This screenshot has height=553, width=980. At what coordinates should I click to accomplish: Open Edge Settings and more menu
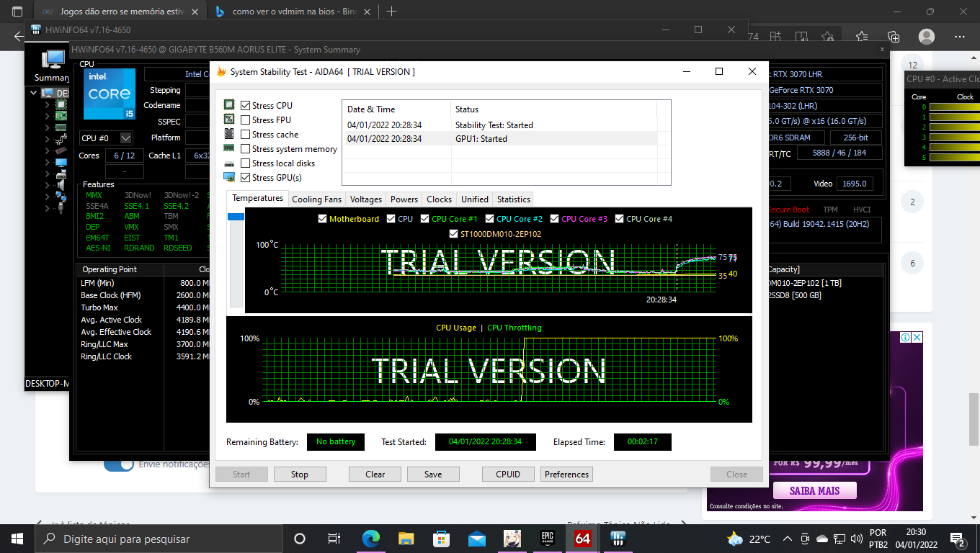tap(960, 37)
